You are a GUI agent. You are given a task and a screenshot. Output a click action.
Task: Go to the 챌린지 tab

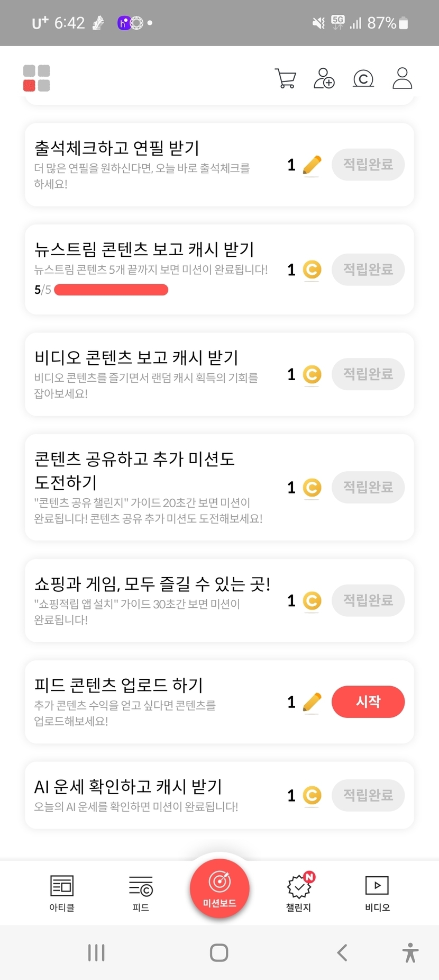[299, 893]
